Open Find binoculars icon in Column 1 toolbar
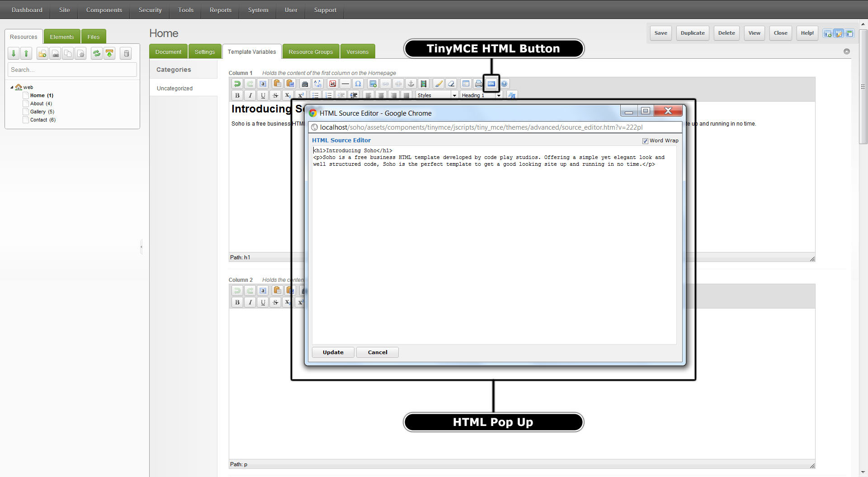 [305, 84]
